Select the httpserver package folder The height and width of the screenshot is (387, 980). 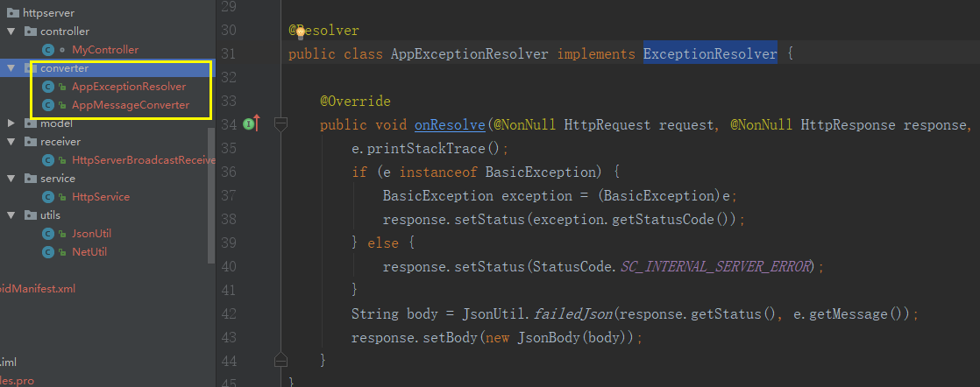tap(49, 12)
